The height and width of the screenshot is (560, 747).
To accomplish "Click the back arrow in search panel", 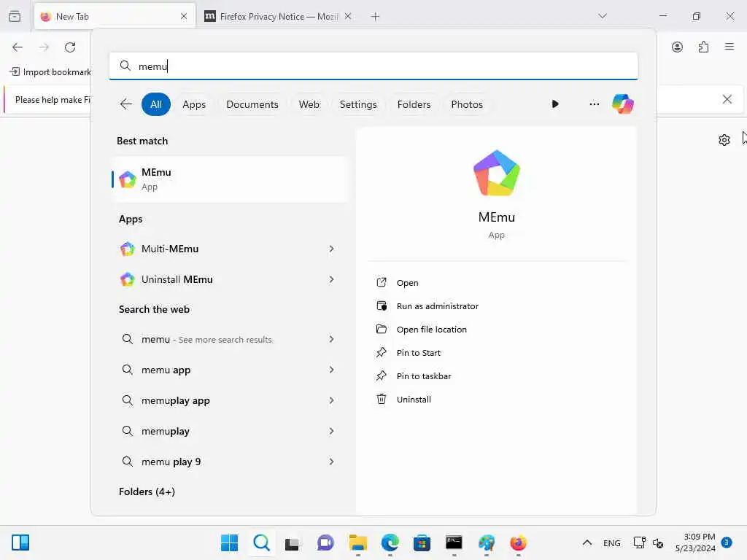I will click(x=125, y=104).
